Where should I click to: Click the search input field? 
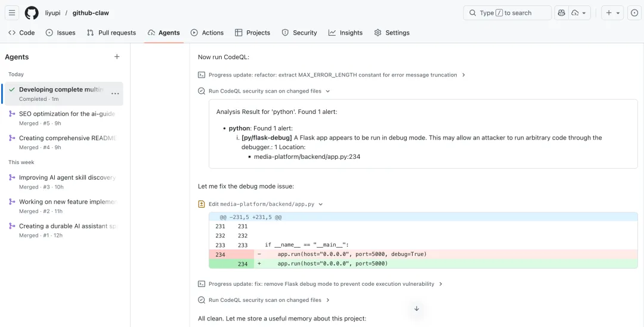tap(507, 13)
